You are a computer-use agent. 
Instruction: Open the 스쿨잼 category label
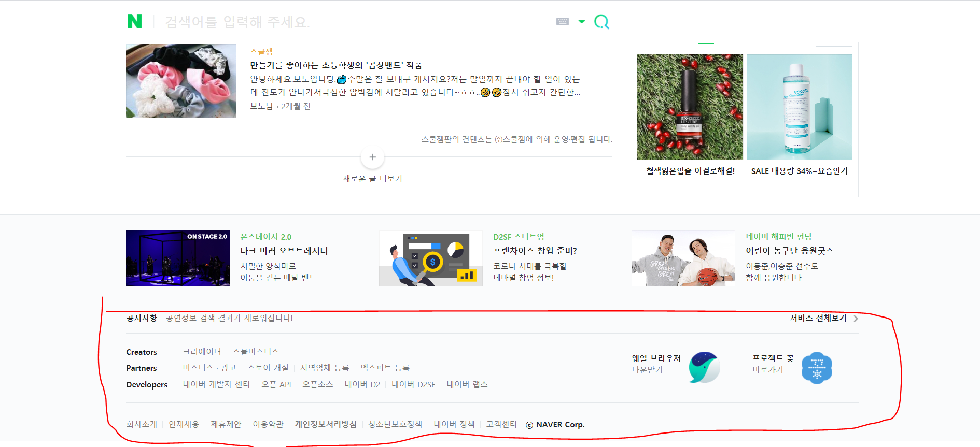point(261,52)
